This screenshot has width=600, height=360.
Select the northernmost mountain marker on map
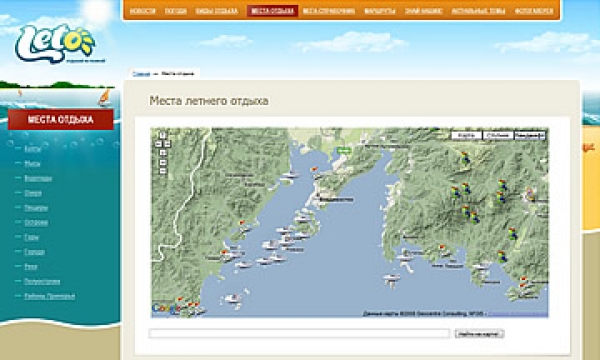[x=465, y=158]
